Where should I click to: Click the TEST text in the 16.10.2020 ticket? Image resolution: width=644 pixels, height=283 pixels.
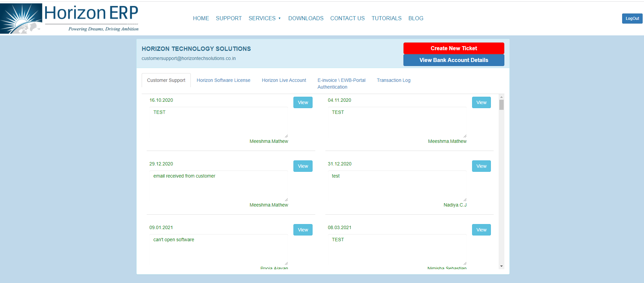tap(159, 112)
